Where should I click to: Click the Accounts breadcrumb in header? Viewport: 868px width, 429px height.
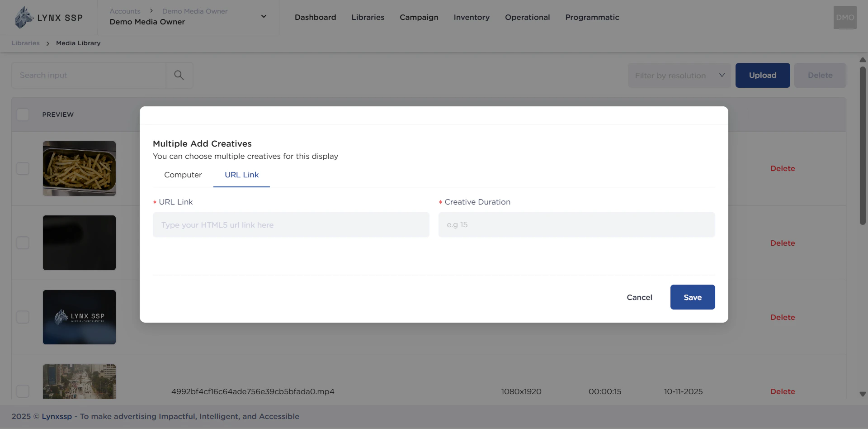(x=125, y=11)
